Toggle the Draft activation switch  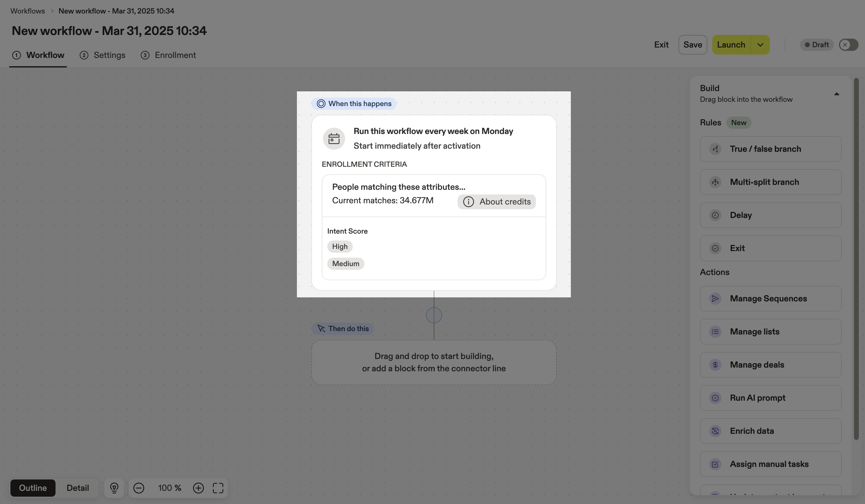(848, 45)
